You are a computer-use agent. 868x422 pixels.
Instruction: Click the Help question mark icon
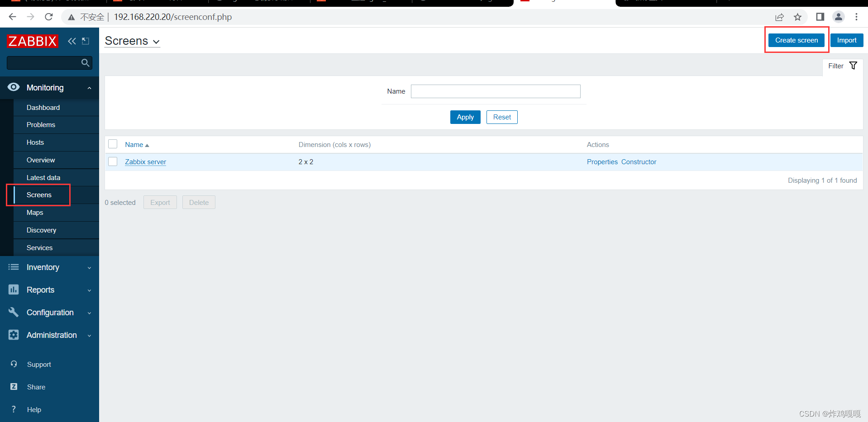[x=14, y=409]
